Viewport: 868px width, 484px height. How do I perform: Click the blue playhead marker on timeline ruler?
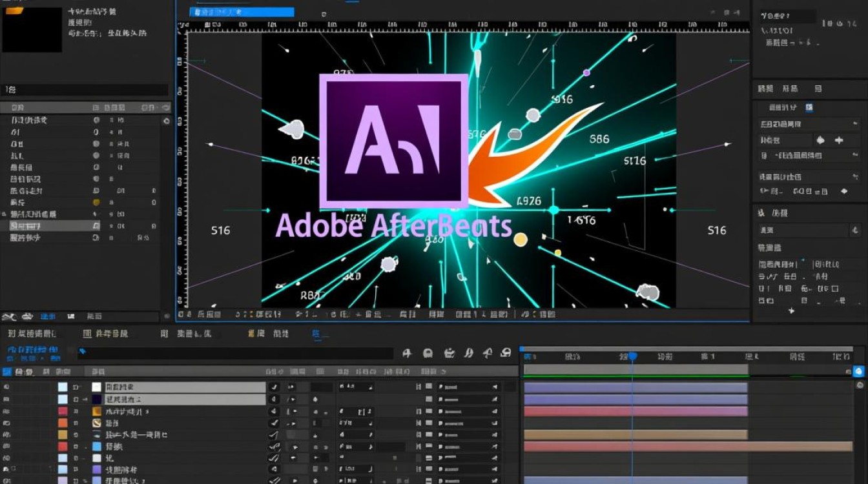click(x=633, y=356)
